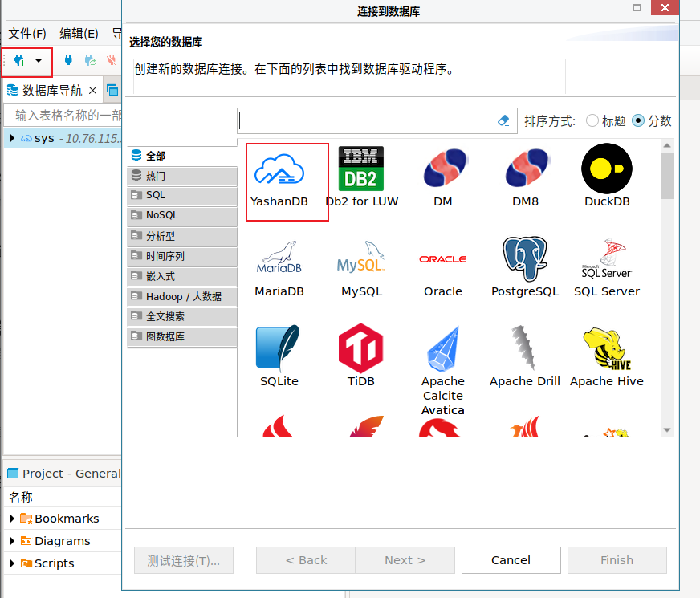Image resolution: width=700 pixels, height=598 pixels.
Task: Pick the TiDB database driver
Action: pos(361,356)
